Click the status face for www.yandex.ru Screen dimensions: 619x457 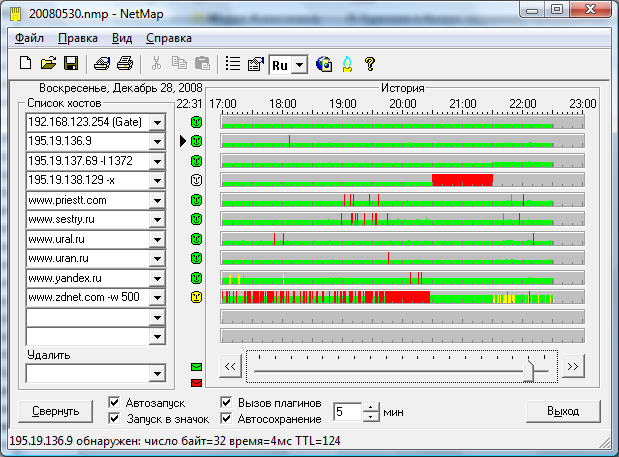[196, 278]
